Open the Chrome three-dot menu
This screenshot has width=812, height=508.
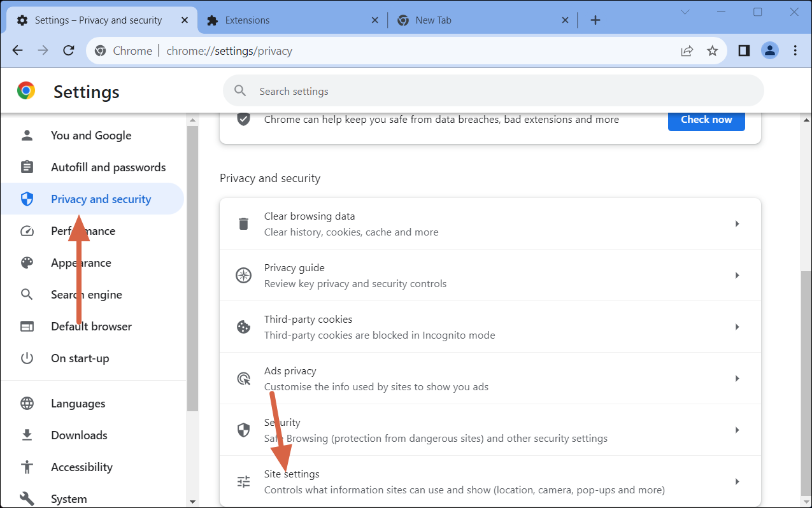pos(795,50)
